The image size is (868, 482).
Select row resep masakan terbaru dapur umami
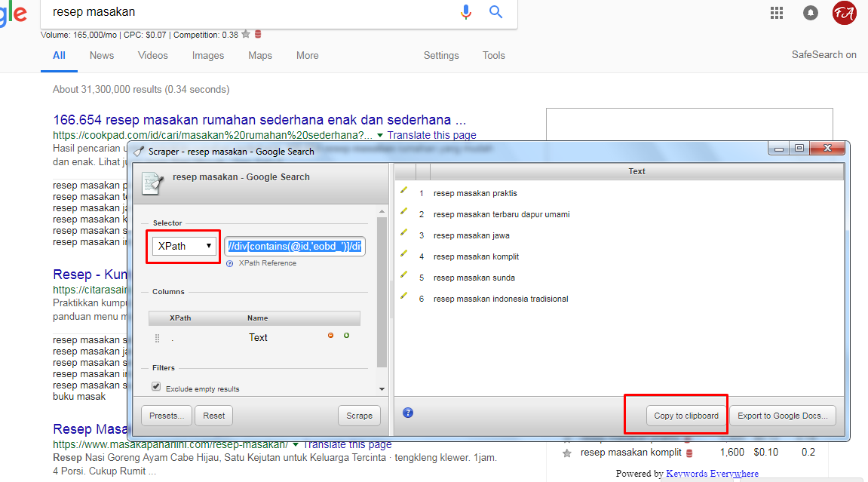[619, 214]
